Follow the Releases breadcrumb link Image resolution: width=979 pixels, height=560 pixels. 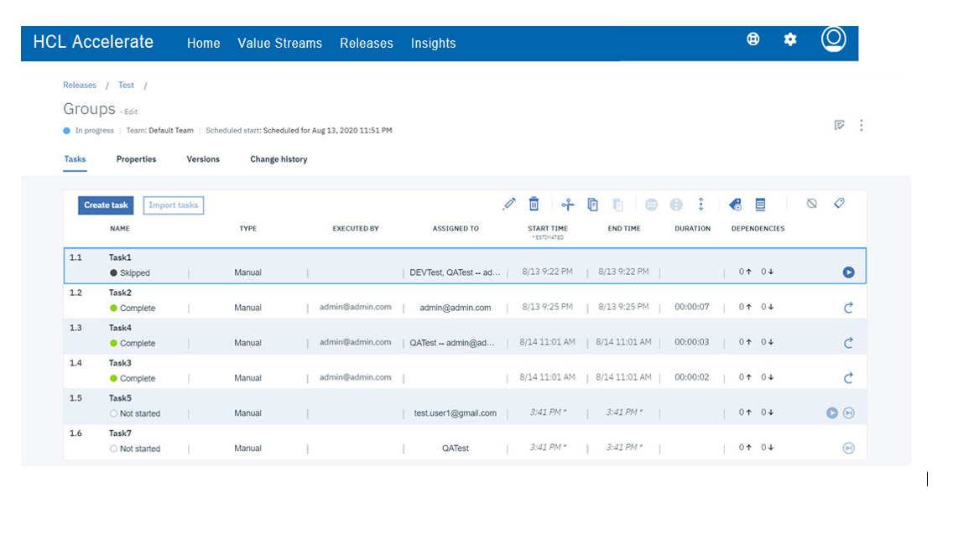pyautogui.click(x=79, y=85)
